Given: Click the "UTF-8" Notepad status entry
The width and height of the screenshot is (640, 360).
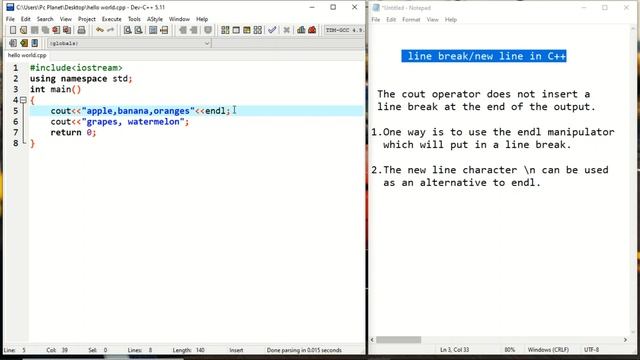Looking at the screenshot, I should [x=591, y=350].
